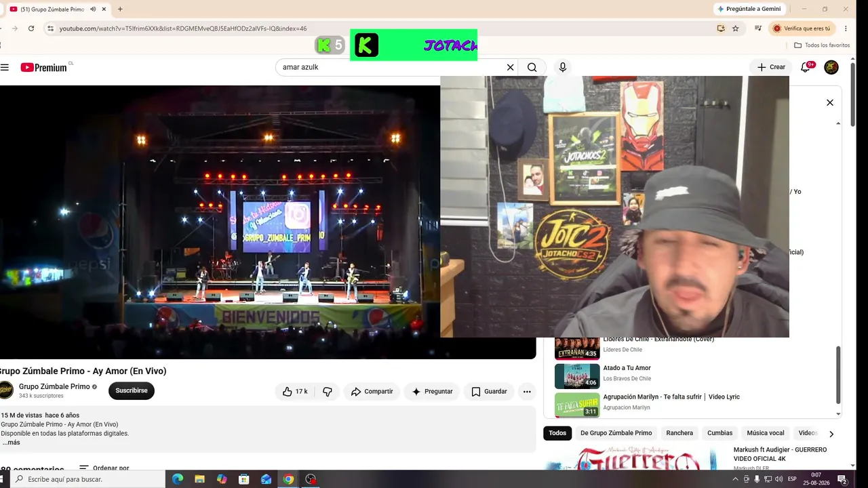Switch input language via ESP indicator
The width and height of the screenshot is (868, 488).
coord(792,479)
